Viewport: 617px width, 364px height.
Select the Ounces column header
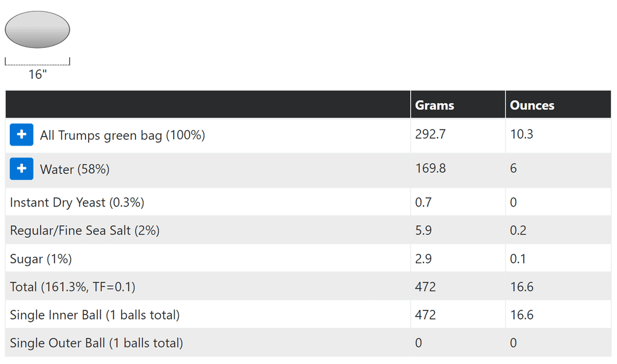click(532, 105)
